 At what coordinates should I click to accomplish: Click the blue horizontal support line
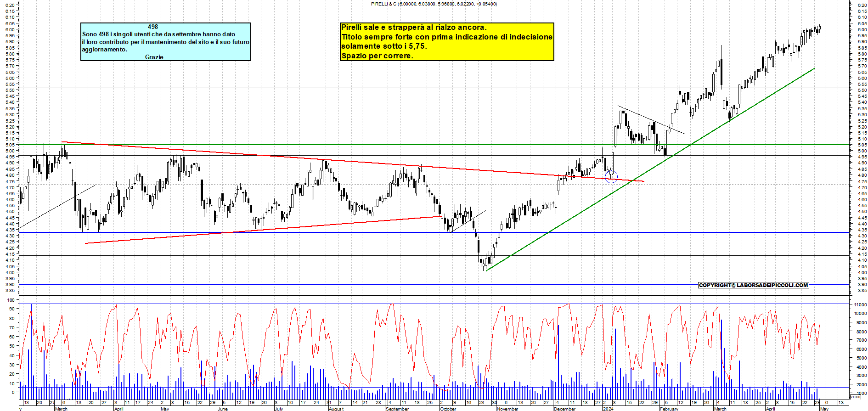[x=434, y=232]
